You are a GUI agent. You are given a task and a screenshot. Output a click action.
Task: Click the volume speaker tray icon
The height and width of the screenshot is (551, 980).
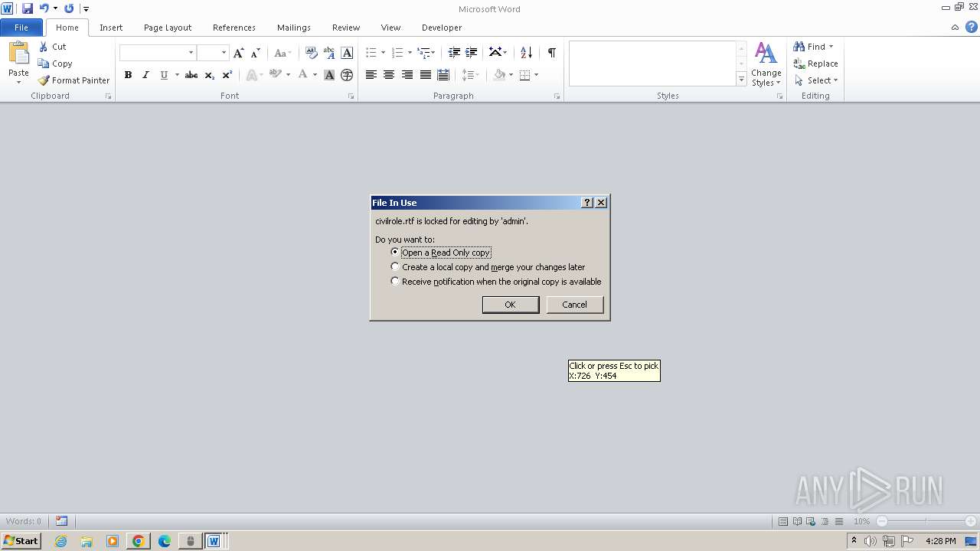pyautogui.click(x=871, y=541)
